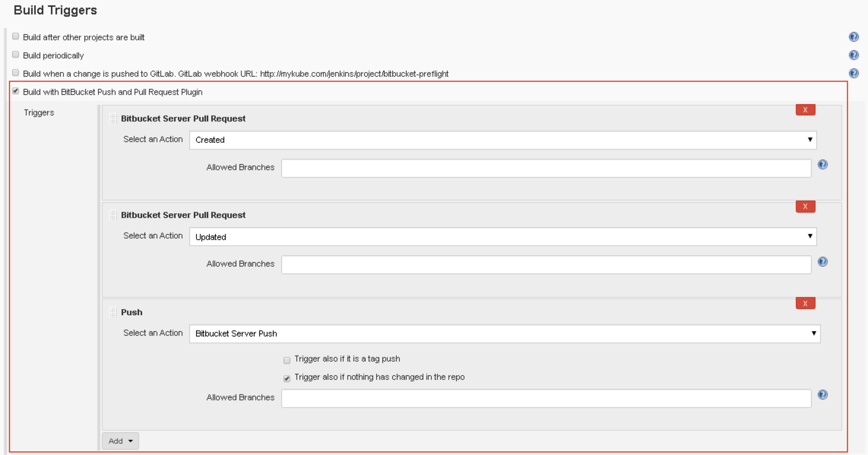The width and height of the screenshot is (868, 455).
Task: Click help icon for Created trigger's Allowed Branches
Action: [x=822, y=164]
